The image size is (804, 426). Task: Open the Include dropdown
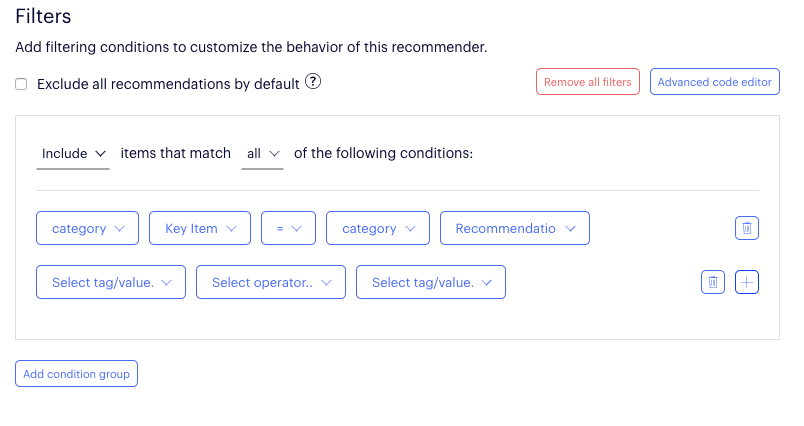[73, 154]
